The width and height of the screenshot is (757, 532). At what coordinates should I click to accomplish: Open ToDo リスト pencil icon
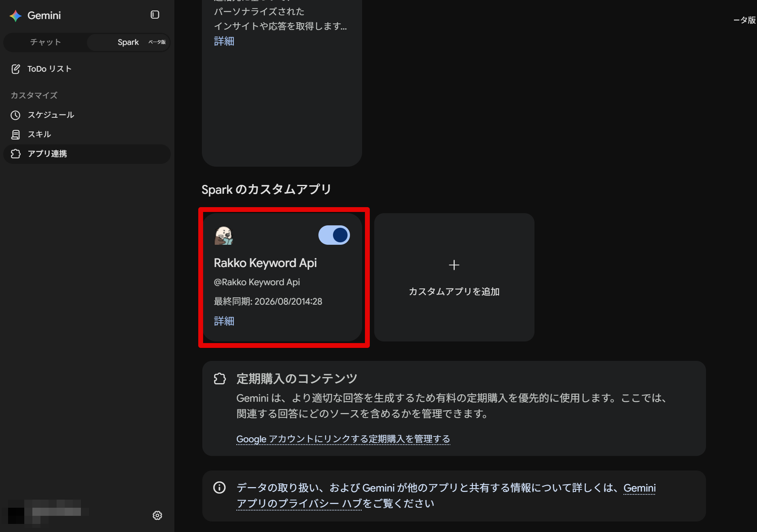(x=15, y=69)
